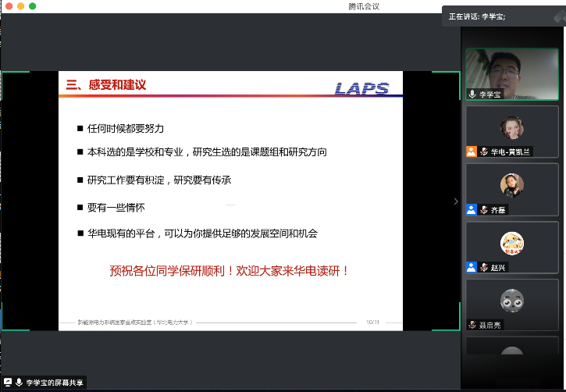
Task: Click muted microphone icon next to 齐磊
Action: 484,209
